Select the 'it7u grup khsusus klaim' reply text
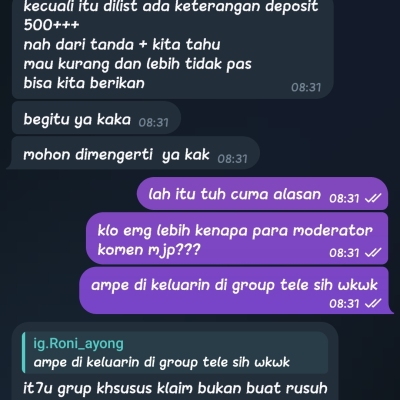This screenshot has width=400, height=400. [x=175, y=388]
